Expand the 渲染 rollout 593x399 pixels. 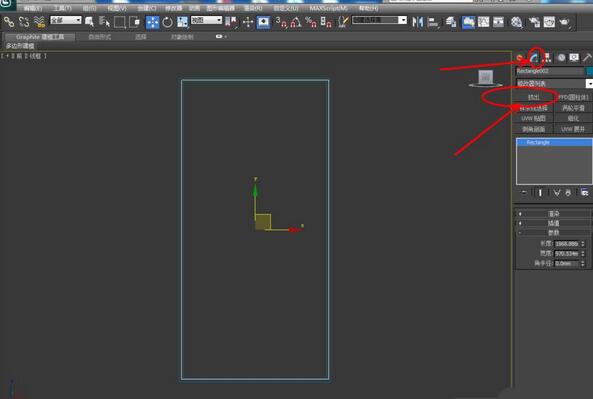pyautogui.click(x=554, y=213)
